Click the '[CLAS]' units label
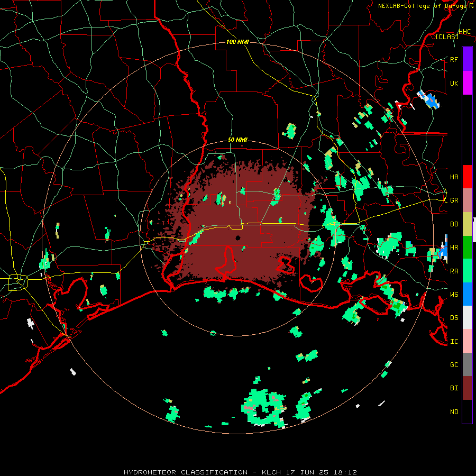 coord(447,36)
